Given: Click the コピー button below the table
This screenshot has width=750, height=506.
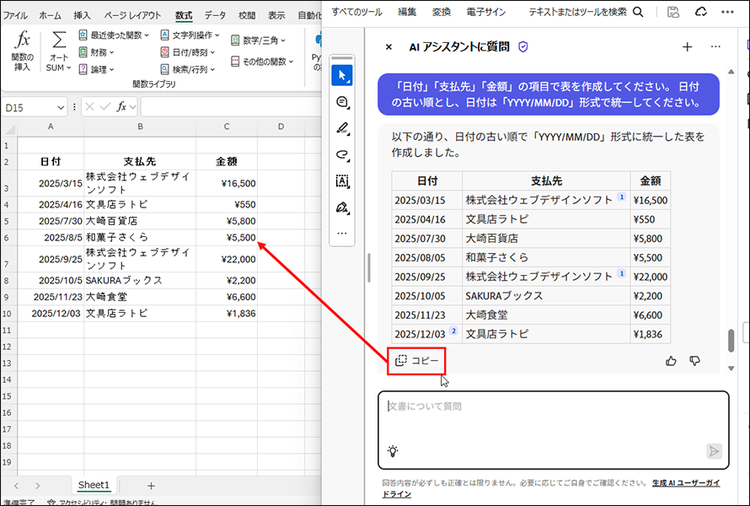Looking at the screenshot, I should tap(416, 360).
